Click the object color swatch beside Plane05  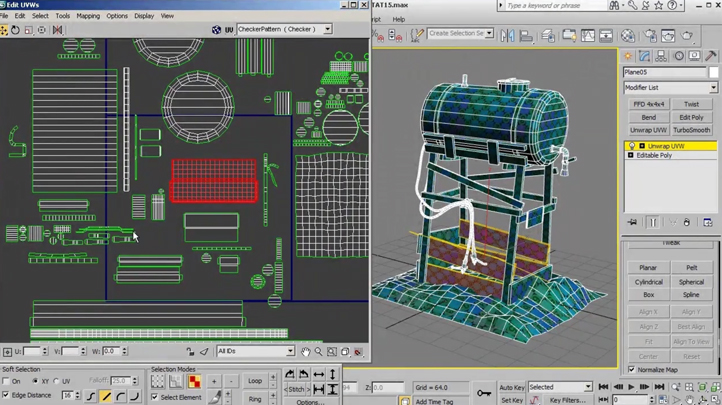pyautogui.click(x=713, y=72)
